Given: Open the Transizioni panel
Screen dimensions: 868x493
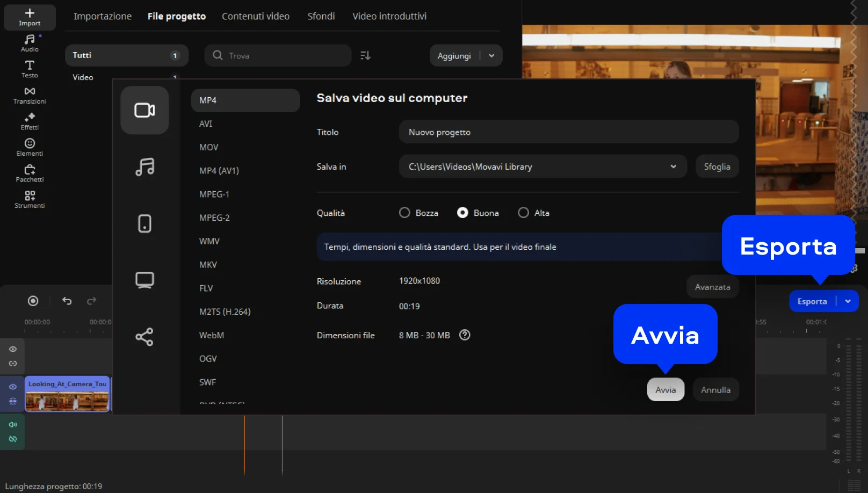Looking at the screenshot, I should (x=30, y=95).
